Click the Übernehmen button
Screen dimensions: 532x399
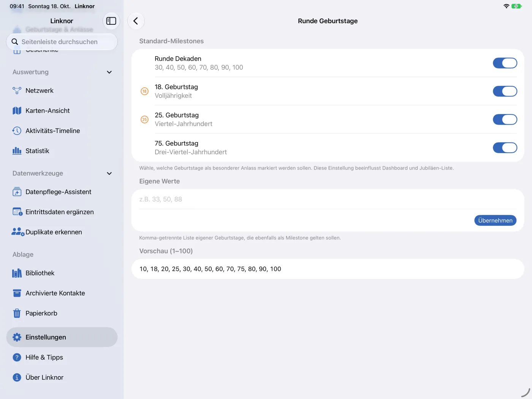(x=495, y=220)
